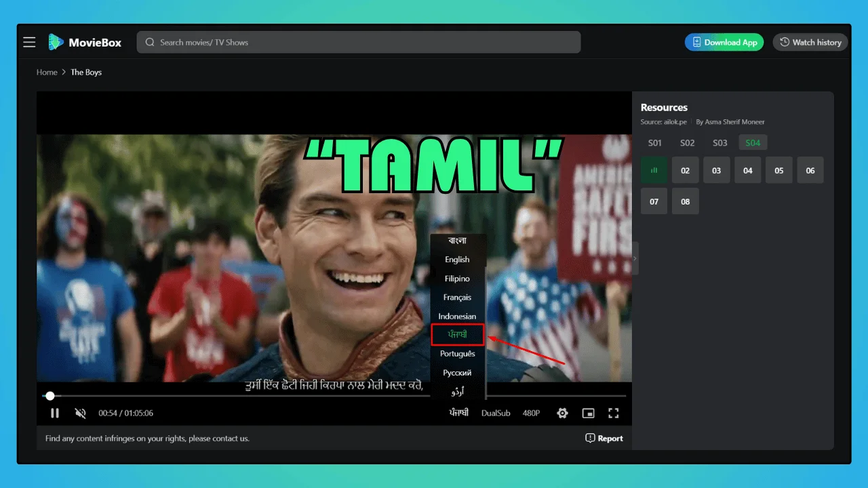Focus the movies/TV Shows search field
The width and height of the screenshot is (868, 488).
pyautogui.click(x=359, y=42)
